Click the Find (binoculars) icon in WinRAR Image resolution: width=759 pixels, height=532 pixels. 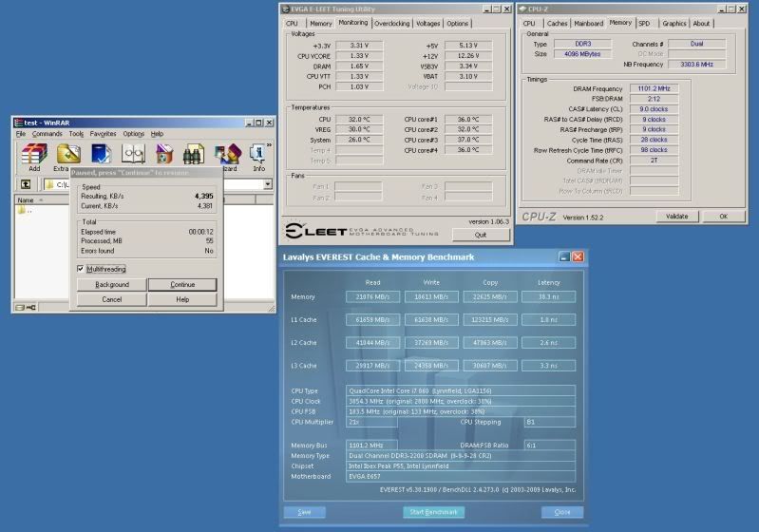[x=193, y=154]
